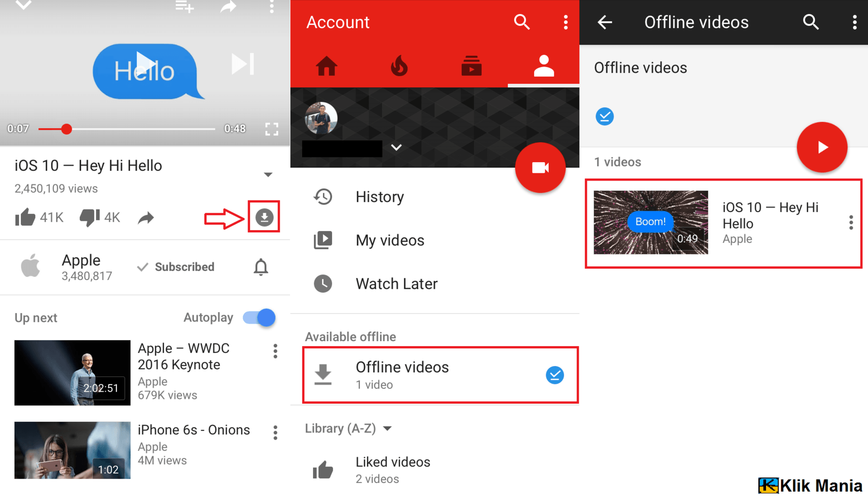Open options for offline iOS 10 video
Screen dimensions: 868x497
tap(851, 223)
